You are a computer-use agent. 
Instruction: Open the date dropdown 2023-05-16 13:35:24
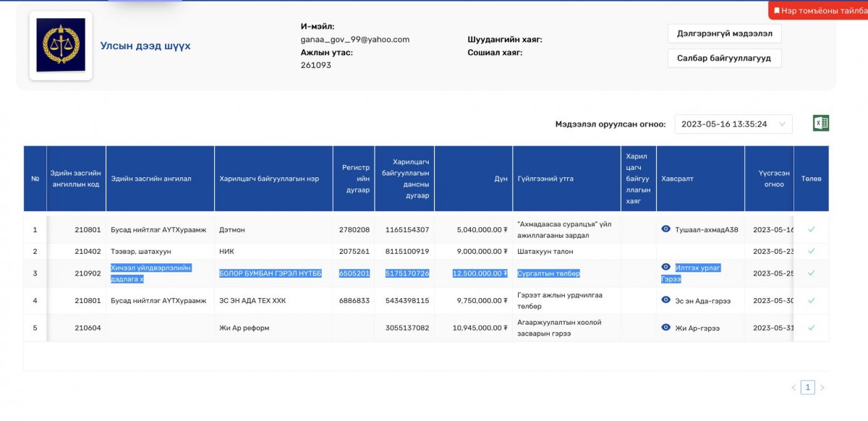[733, 124]
